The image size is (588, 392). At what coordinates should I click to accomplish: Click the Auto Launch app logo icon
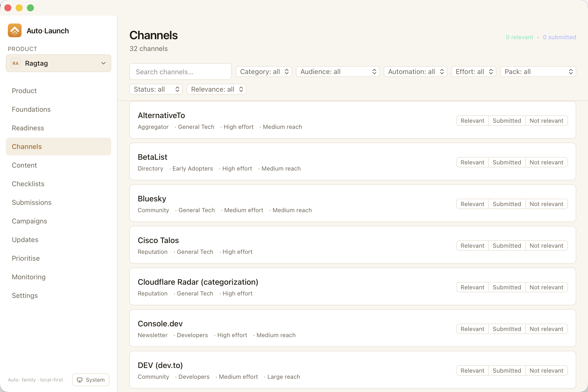14,30
